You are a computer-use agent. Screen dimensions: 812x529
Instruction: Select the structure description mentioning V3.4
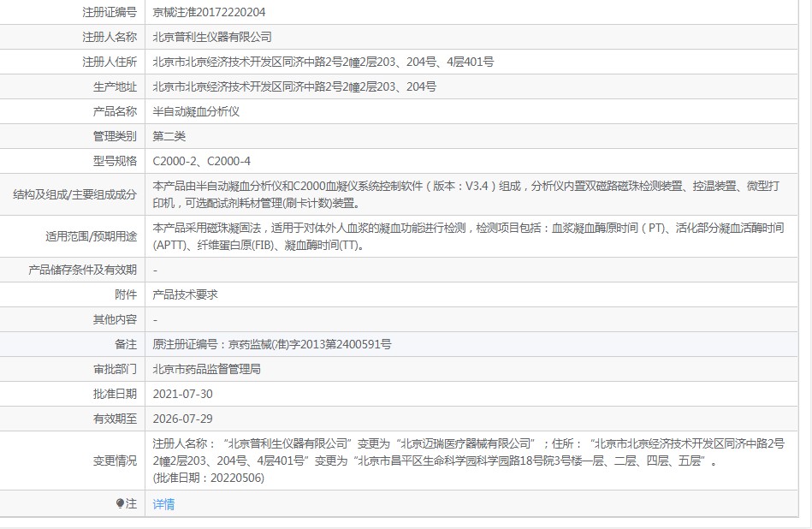pos(466,194)
